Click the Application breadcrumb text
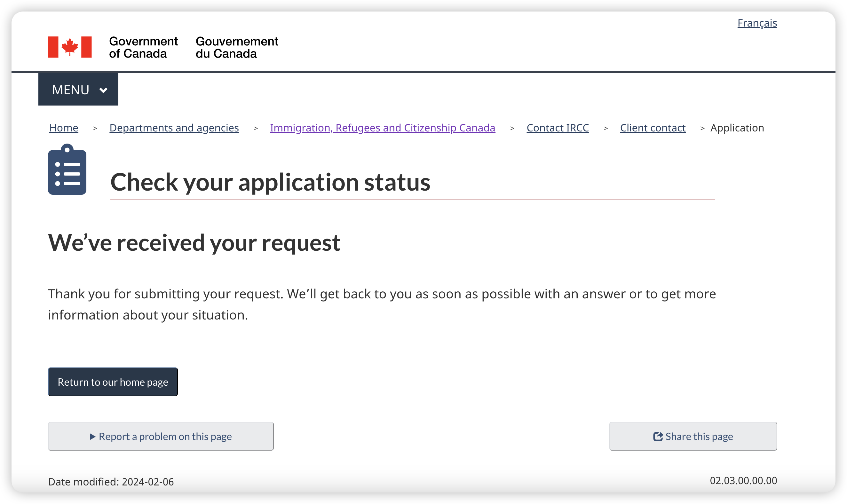 pyautogui.click(x=737, y=128)
